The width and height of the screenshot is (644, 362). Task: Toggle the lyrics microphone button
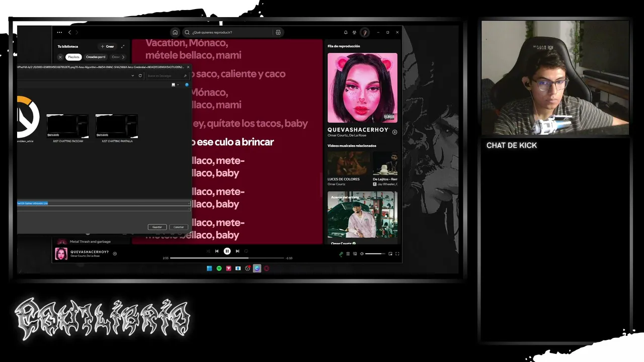[341, 254]
